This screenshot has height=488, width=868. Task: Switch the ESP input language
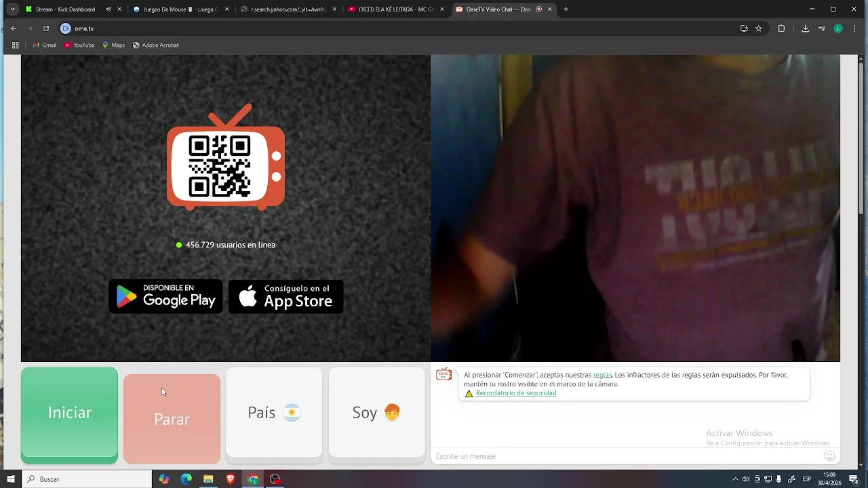(807, 479)
